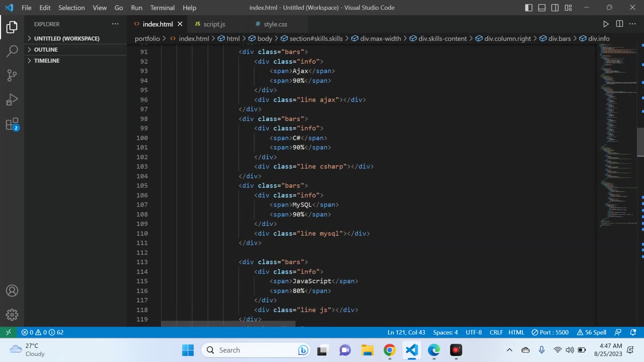Close the index.html tab
644x362 pixels.
click(180, 24)
